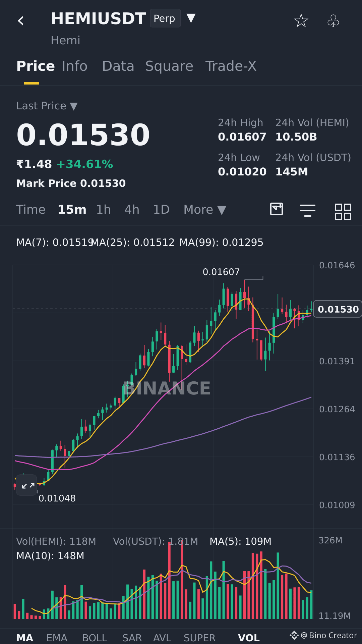Tap the current price tag 0.01530 on axis

click(338, 309)
